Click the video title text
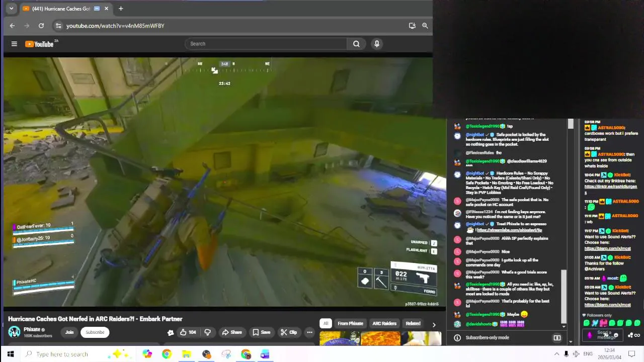 click(x=95, y=319)
